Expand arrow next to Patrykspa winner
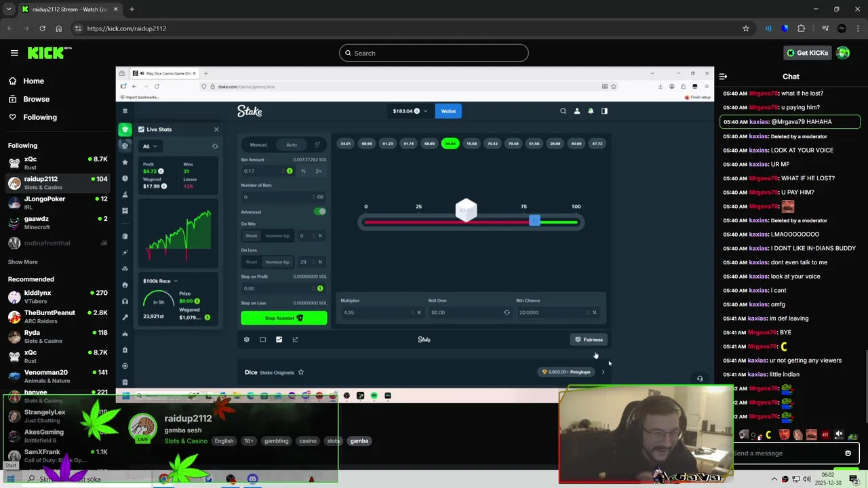 (x=603, y=372)
